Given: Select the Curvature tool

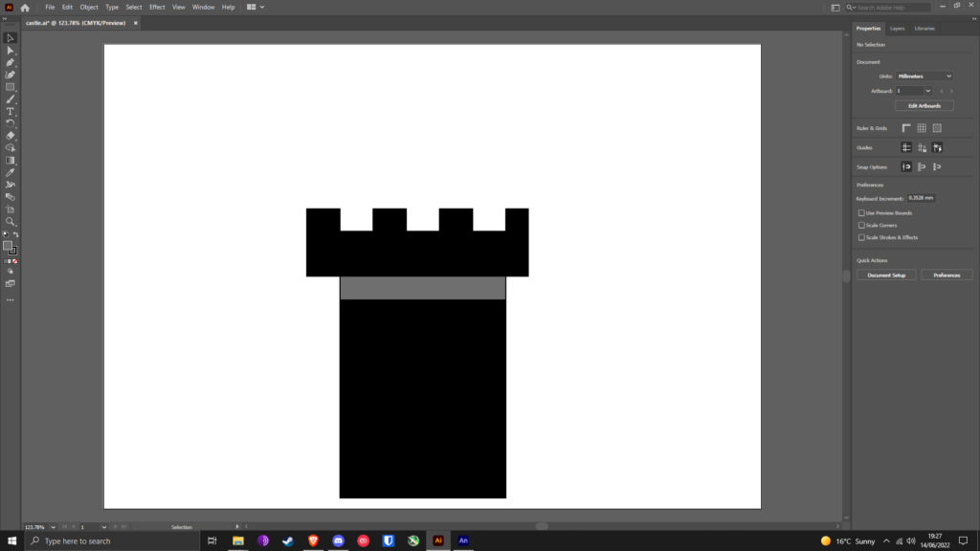Looking at the screenshot, I should point(10,75).
